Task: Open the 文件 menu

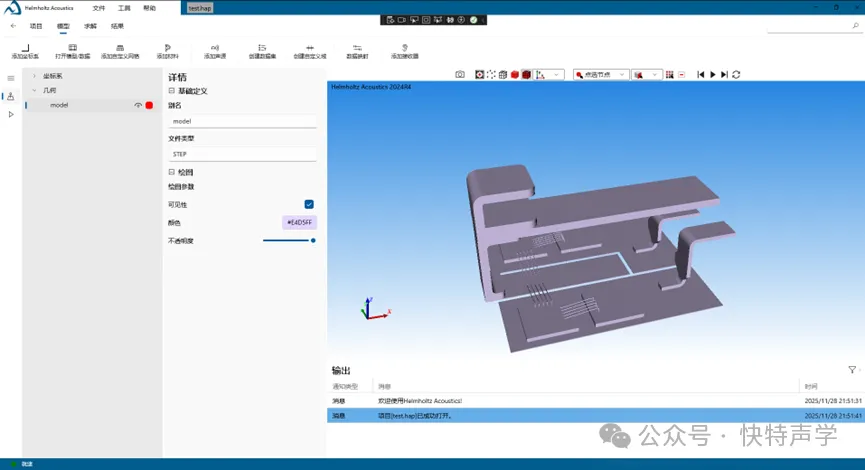Action: pyautogui.click(x=98, y=7)
